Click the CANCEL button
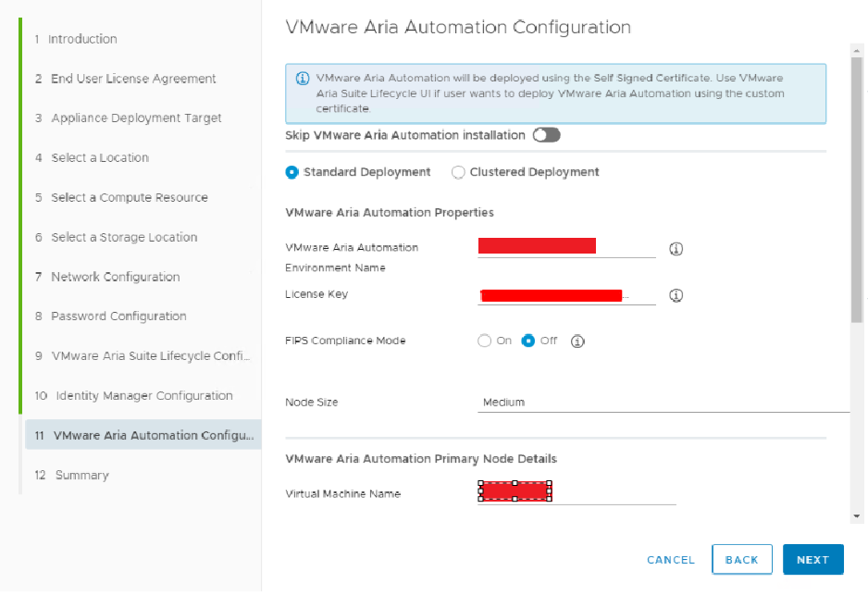 671,560
